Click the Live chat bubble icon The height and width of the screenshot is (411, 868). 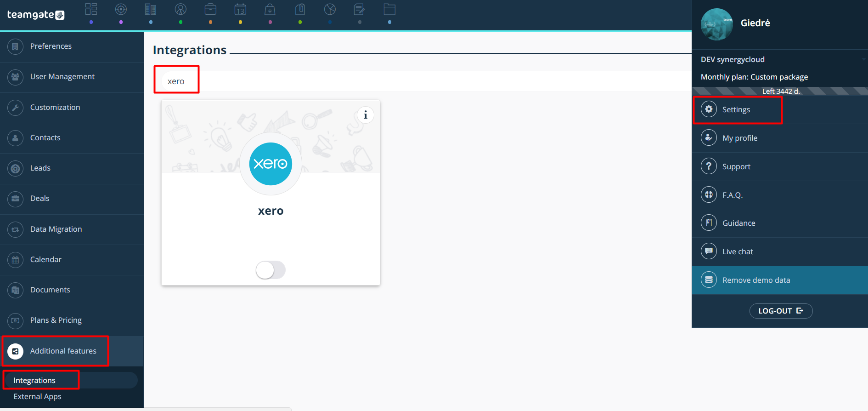(709, 251)
